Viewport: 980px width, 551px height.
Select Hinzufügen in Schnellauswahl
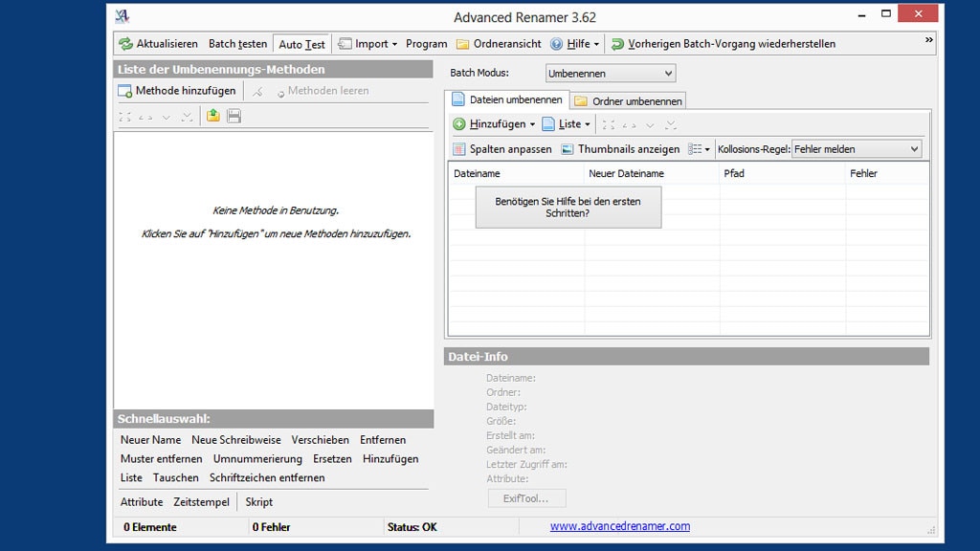coord(390,458)
